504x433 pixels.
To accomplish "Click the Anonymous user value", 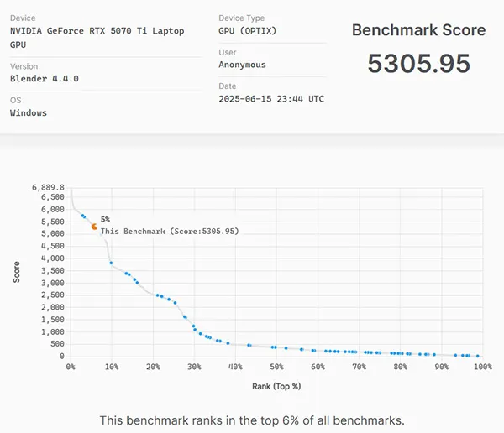I will 242,65.
